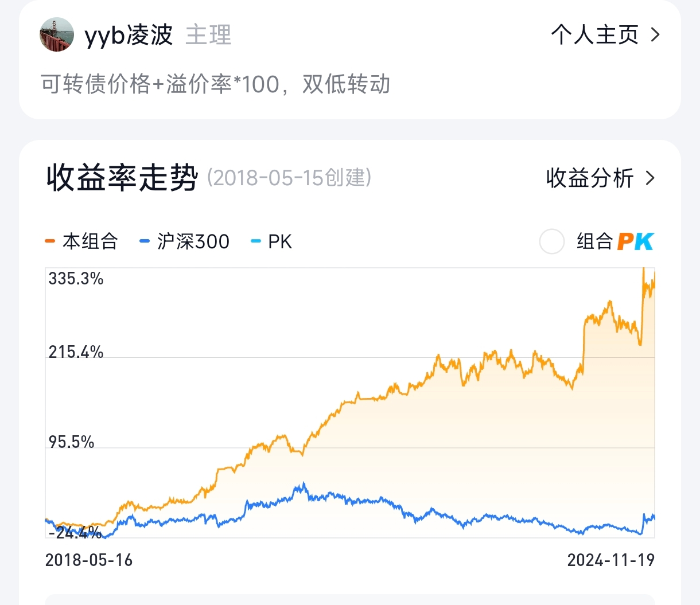
Task: Toggle the 组合PK radio circle
Action: [552, 241]
